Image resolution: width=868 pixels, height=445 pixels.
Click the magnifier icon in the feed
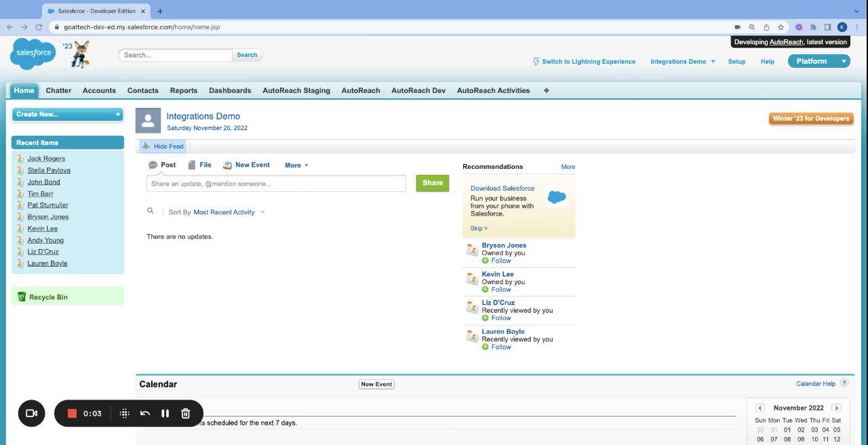151,212
